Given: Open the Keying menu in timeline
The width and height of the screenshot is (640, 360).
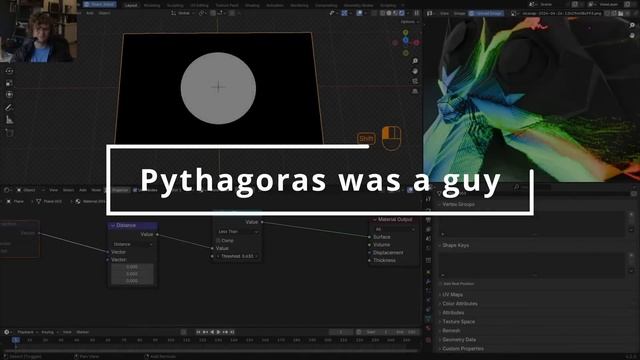Looking at the screenshot, I should pyautogui.click(x=49, y=332).
